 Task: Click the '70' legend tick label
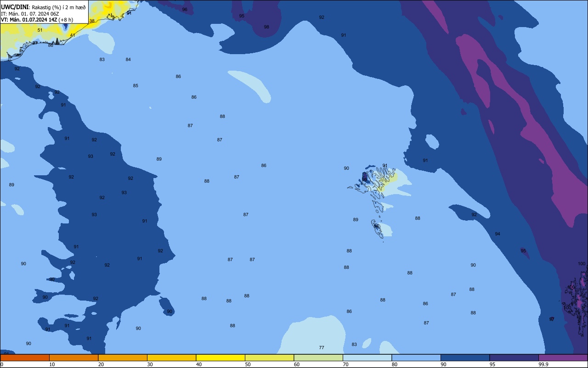pyautogui.click(x=345, y=364)
